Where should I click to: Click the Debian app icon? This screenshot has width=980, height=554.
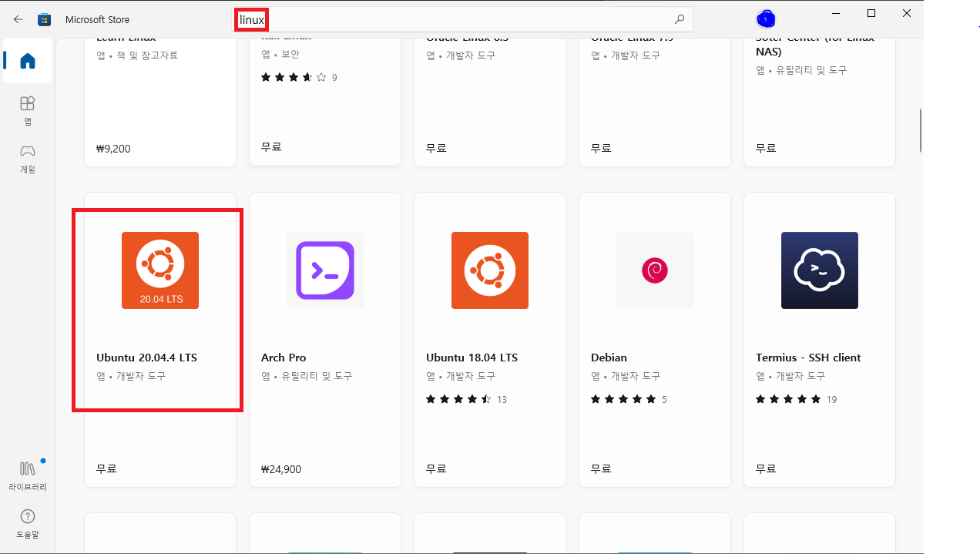(x=655, y=270)
